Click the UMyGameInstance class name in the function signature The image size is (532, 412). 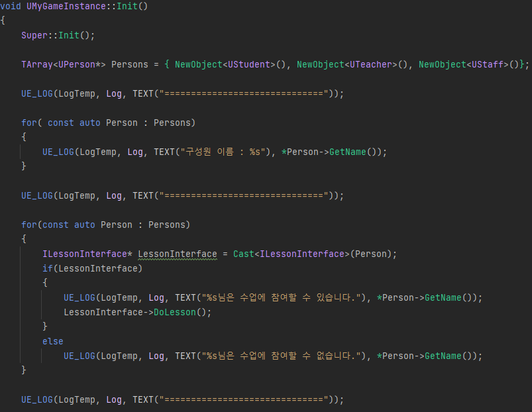[x=66, y=6]
